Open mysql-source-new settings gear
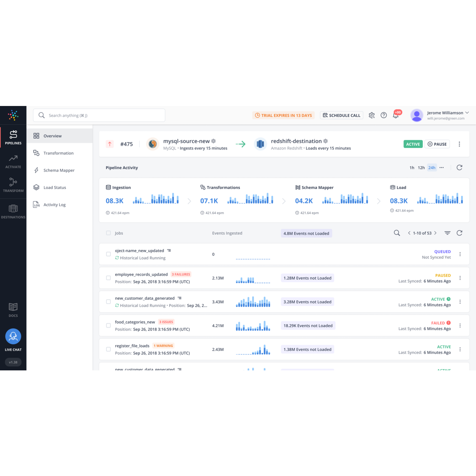 click(x=213, y=141)
